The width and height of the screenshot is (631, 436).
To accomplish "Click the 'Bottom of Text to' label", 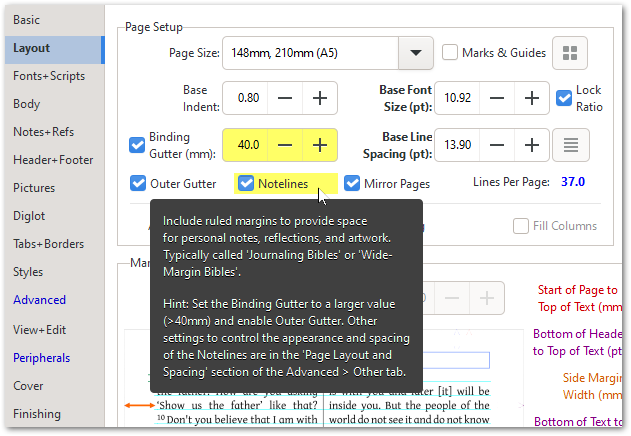I will click(x=578, y=422).
